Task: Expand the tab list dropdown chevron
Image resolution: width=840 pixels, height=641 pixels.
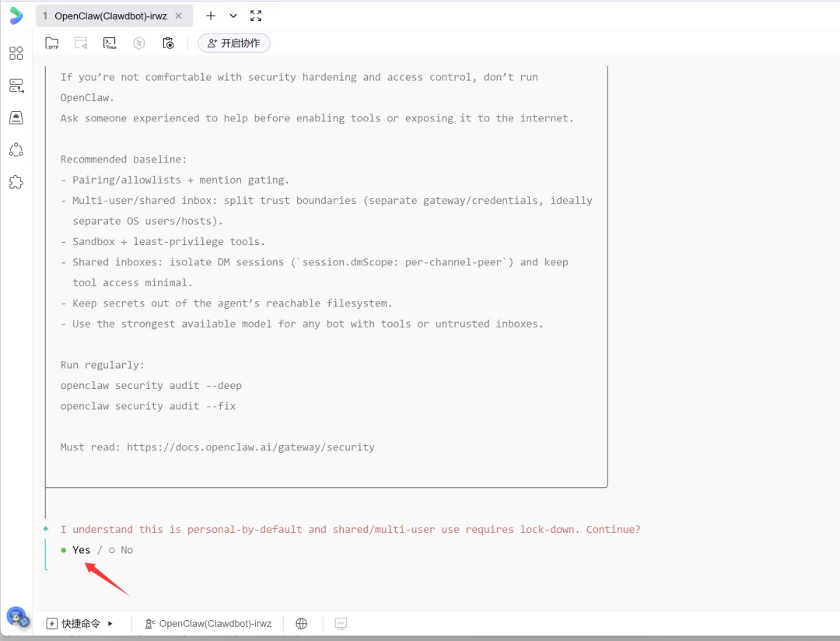Action: pos(233,16)
